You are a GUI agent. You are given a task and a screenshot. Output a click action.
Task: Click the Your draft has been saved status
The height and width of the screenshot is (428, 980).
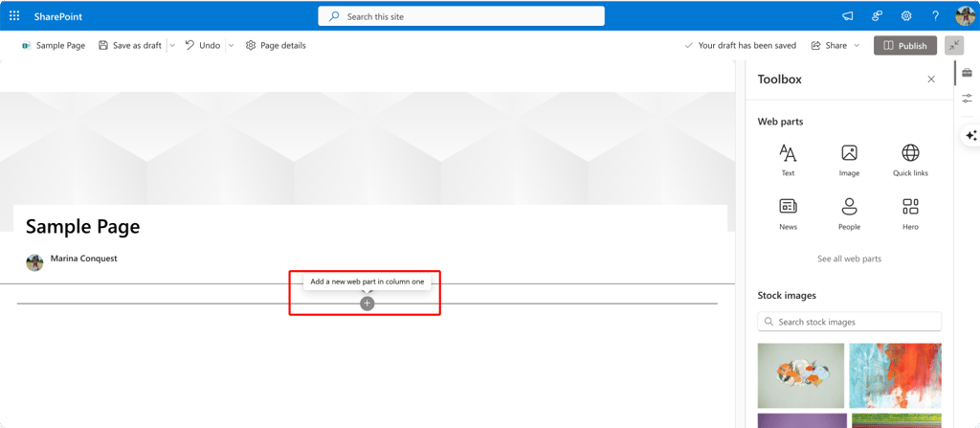[740, 45]
